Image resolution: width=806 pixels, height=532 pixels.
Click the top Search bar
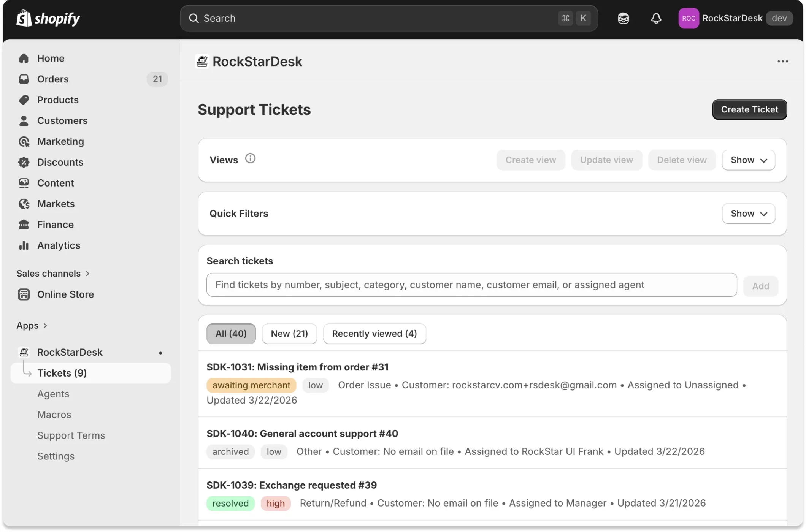(389, 18)
